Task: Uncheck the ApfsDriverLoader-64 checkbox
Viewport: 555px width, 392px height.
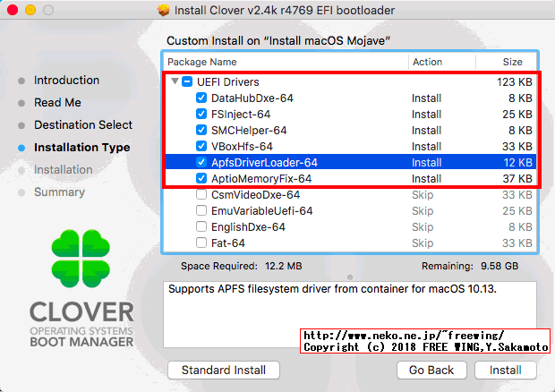Action: 201,162
